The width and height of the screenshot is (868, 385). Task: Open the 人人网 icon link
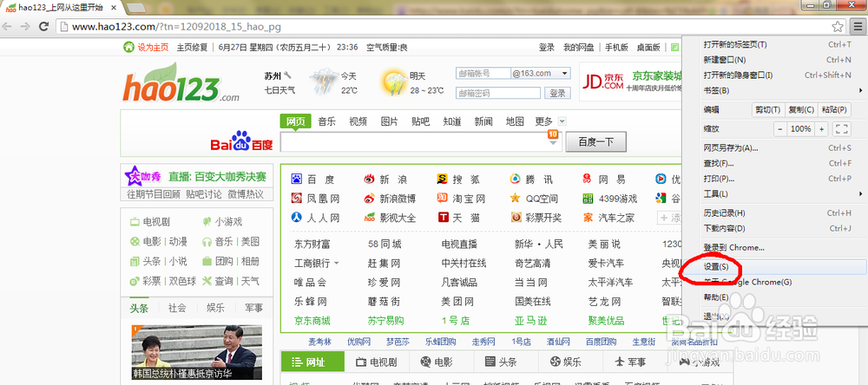[x=297, y=218]
